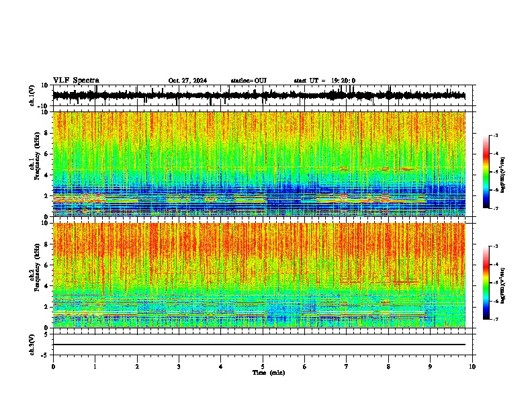Click inside the ch.1 spectrogram panel
This screenshot has width=532, height=411.
[259, 164]
